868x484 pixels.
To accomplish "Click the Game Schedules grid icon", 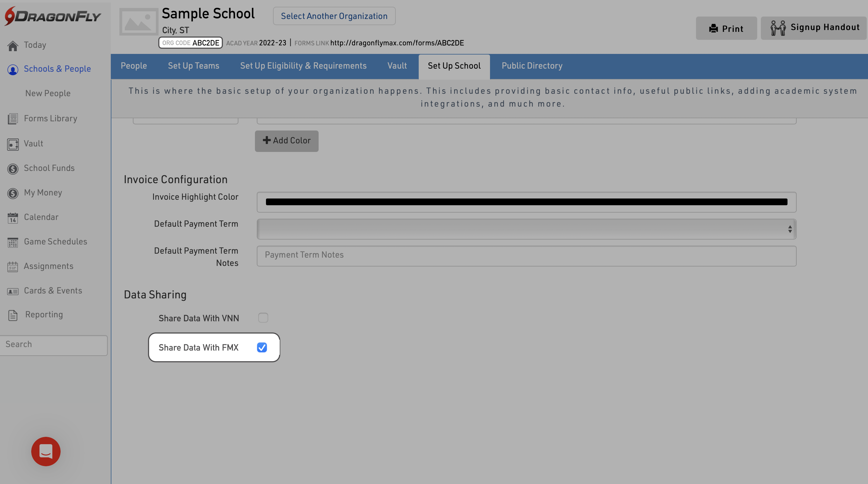I will [x=13, y=242].
